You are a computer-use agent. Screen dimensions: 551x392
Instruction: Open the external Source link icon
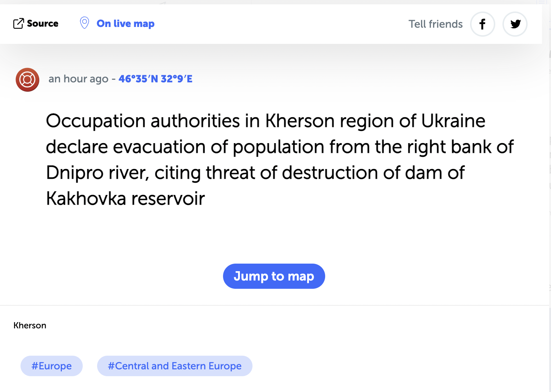click(x=18, y=23)
